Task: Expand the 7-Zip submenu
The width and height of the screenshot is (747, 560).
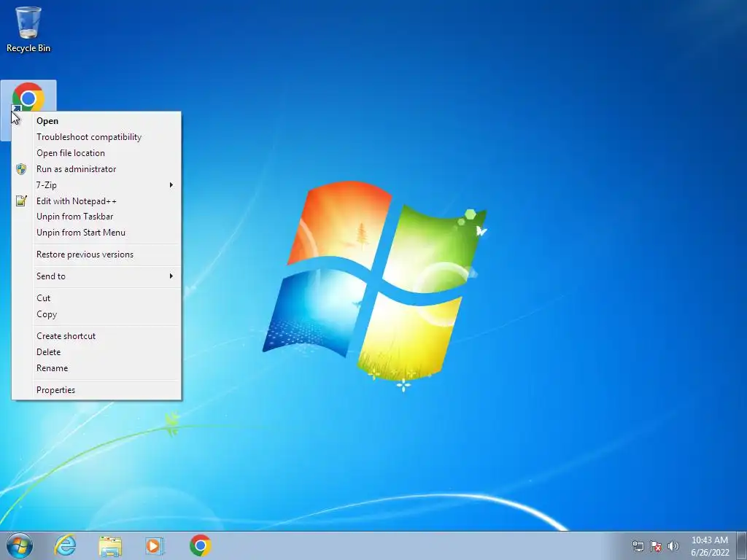Action: (x=97, y=184)
